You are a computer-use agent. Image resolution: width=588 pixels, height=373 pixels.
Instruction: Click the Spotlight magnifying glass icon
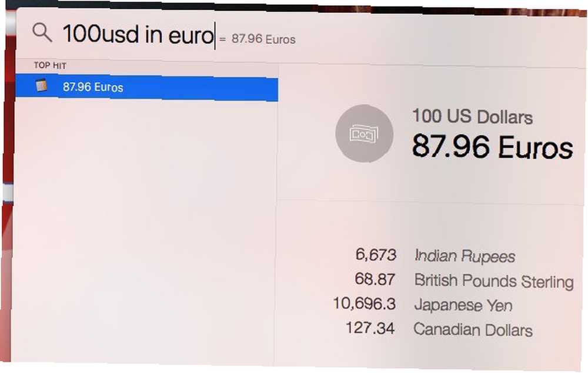(42, 32)
